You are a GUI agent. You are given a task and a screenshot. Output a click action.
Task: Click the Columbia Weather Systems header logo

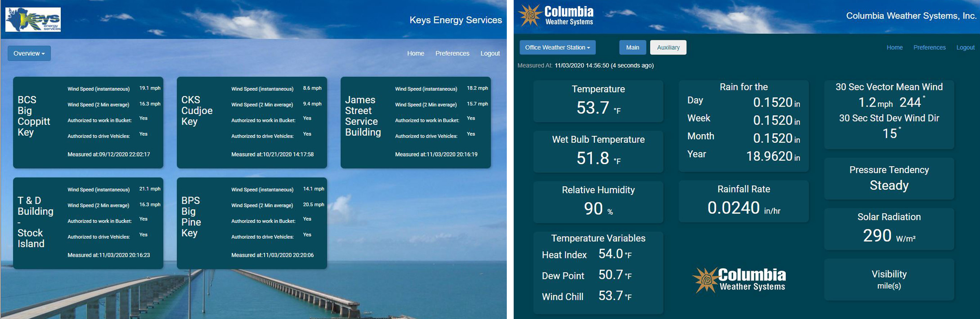coord(556,15)
